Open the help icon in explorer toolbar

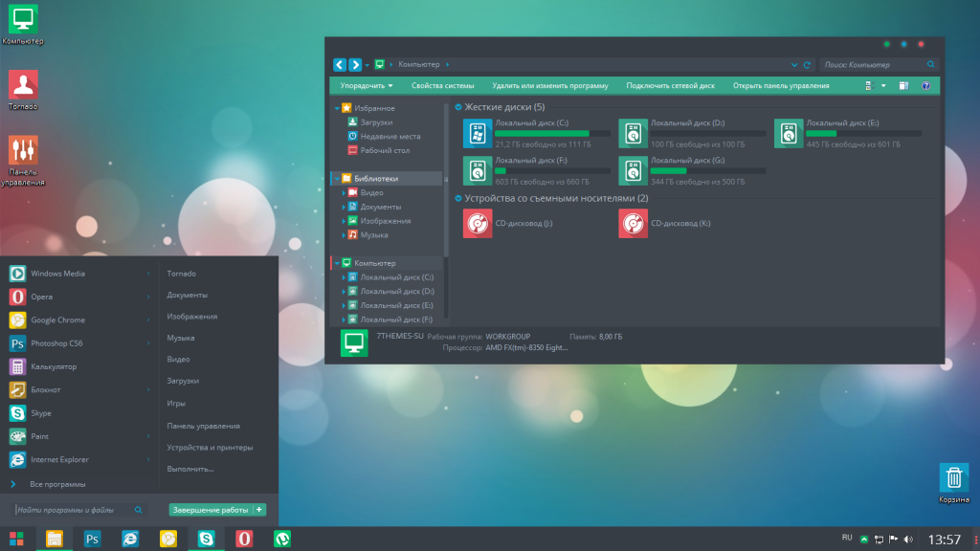tap(925, 85)
